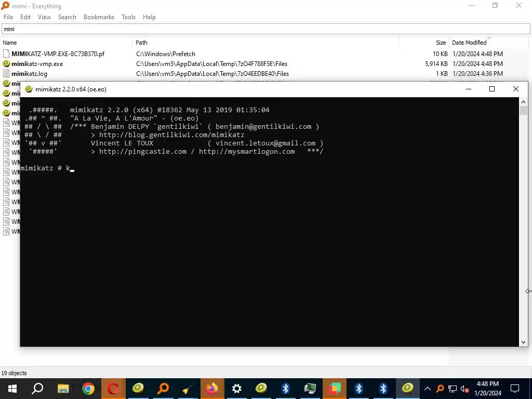This screenshot has width=532, height=399.
Task: Click the 10 KB size value
Action: 440,54
